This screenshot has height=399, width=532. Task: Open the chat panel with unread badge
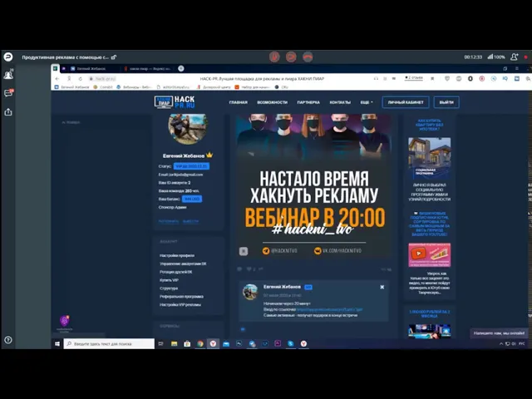pyautogui.click(x=8, y=93)
